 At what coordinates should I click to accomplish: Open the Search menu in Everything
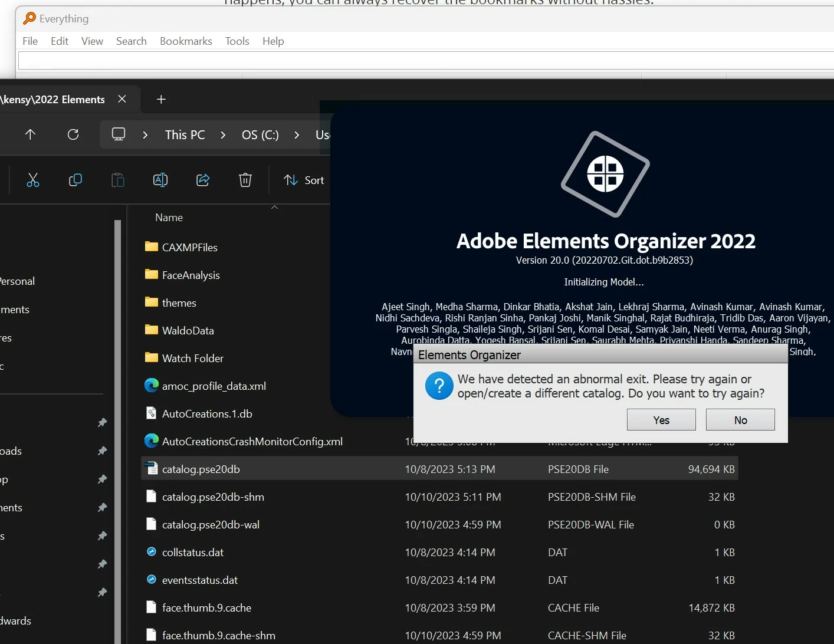[x=132, y=41]
